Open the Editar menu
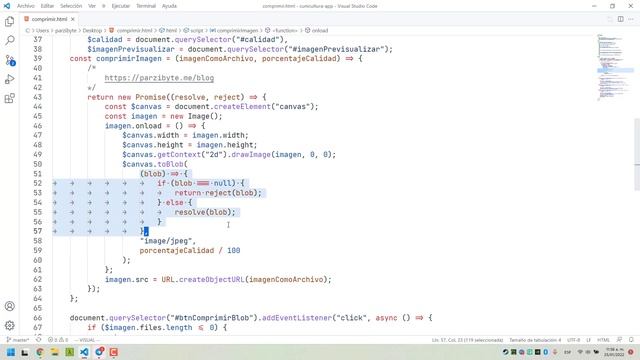The height and width of the screenshot is (360, 640). (x=47, y=6)
